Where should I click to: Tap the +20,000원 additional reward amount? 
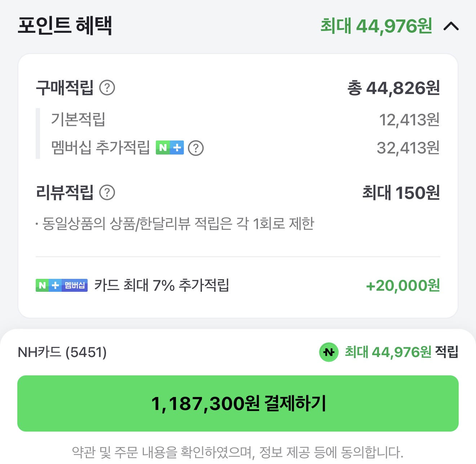click(403, 285)
